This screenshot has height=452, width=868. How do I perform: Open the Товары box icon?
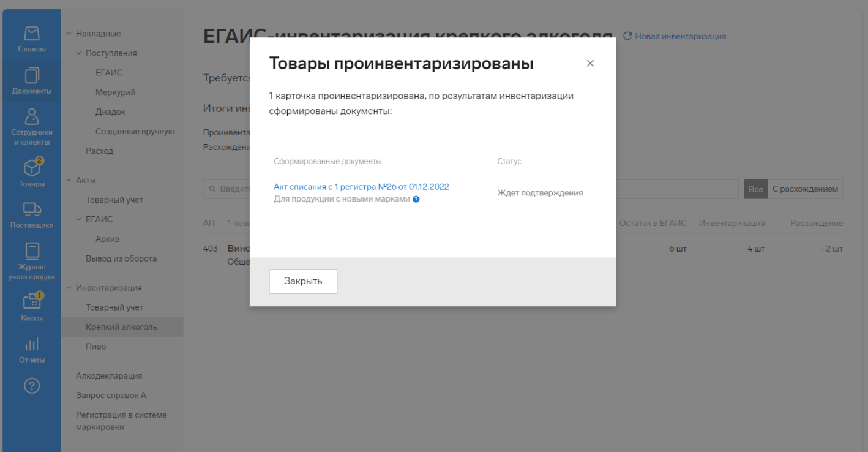point(32,167)
